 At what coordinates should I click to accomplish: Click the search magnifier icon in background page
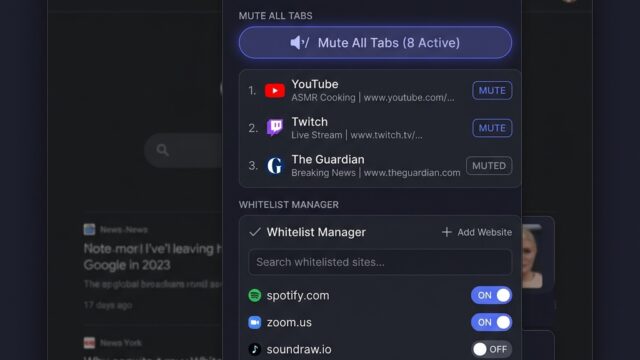point(162,150)
